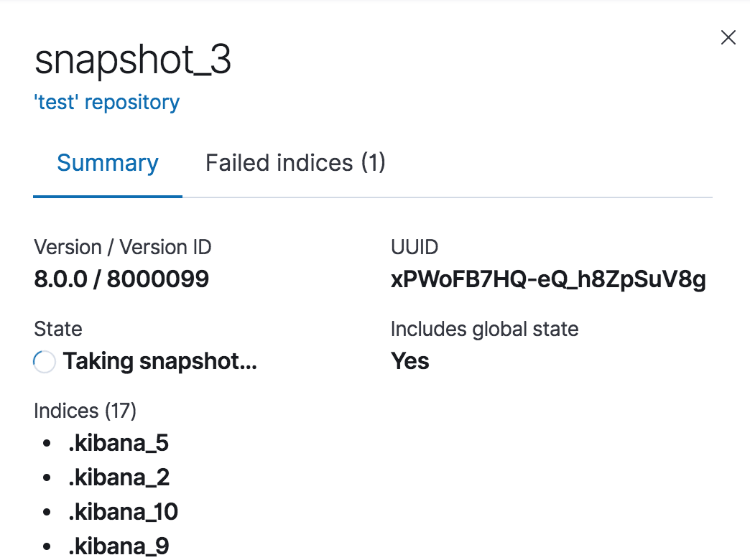Click the .kibana_10 index entry

pos(123,512)
